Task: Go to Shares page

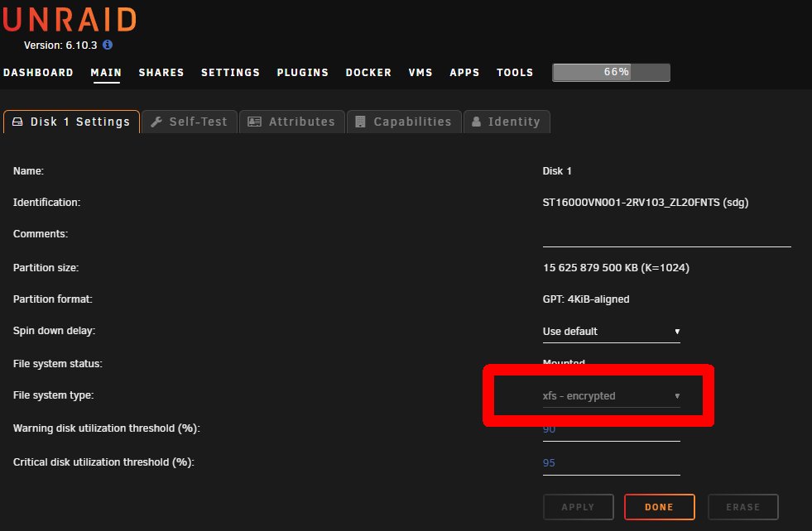Action: tap(161, 73)
